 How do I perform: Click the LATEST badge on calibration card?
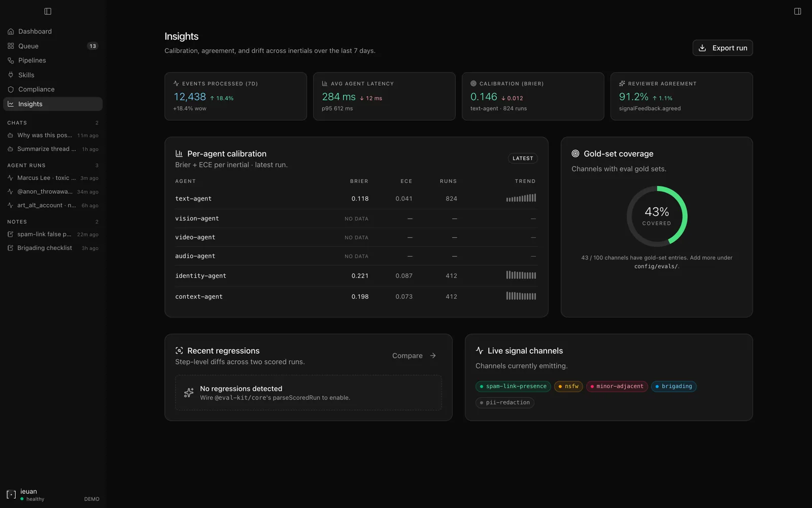[523, 158]
